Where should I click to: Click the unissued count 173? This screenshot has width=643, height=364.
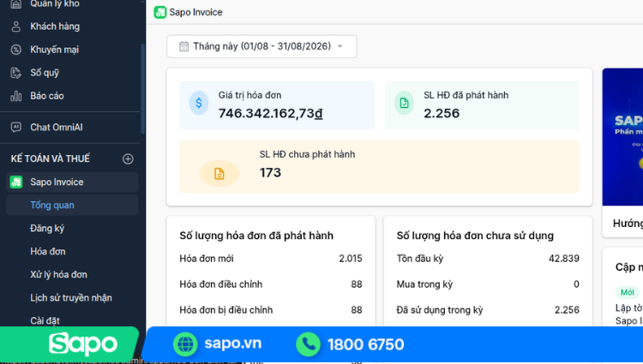tap(270, 173)
